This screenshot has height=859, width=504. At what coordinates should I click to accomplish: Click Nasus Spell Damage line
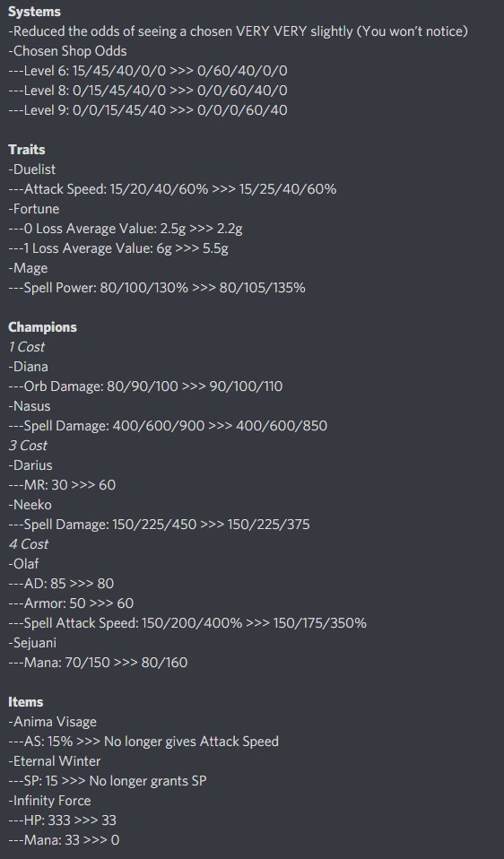pyautogui.click(x=168, y=426)
